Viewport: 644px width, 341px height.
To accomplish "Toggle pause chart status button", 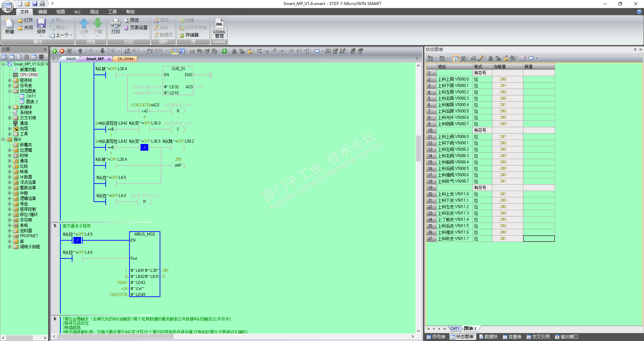I will point(463,58).
